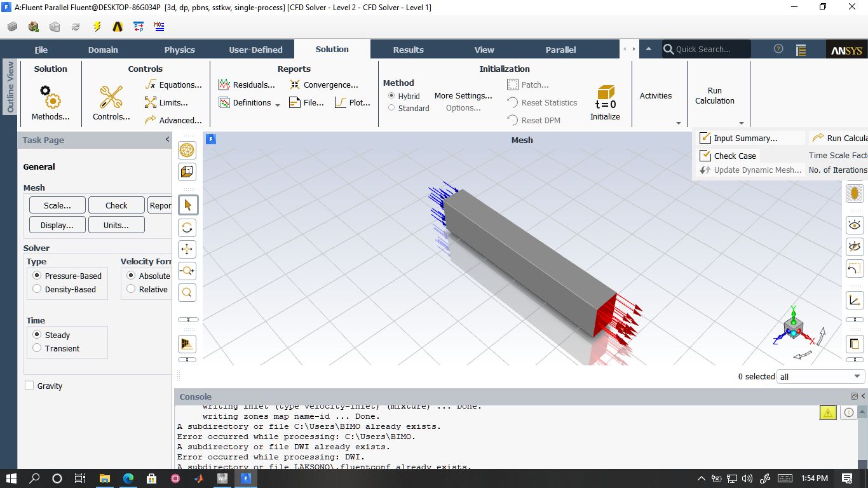Image resolution: width=868 pixels, height=488 pixels.
Task: Select Density-Based solver type
Action: [37, 289]
